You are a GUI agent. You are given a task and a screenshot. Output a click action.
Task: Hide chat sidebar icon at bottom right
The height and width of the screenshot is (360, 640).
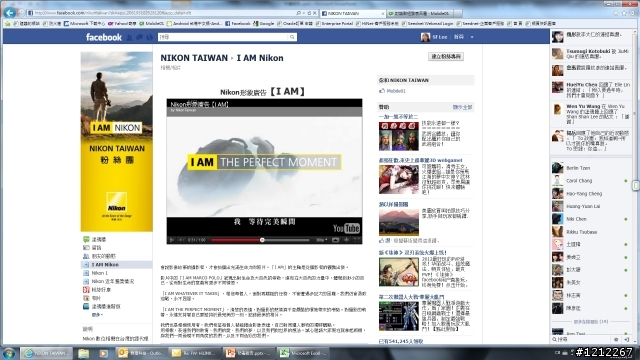(x=626, y=339)
